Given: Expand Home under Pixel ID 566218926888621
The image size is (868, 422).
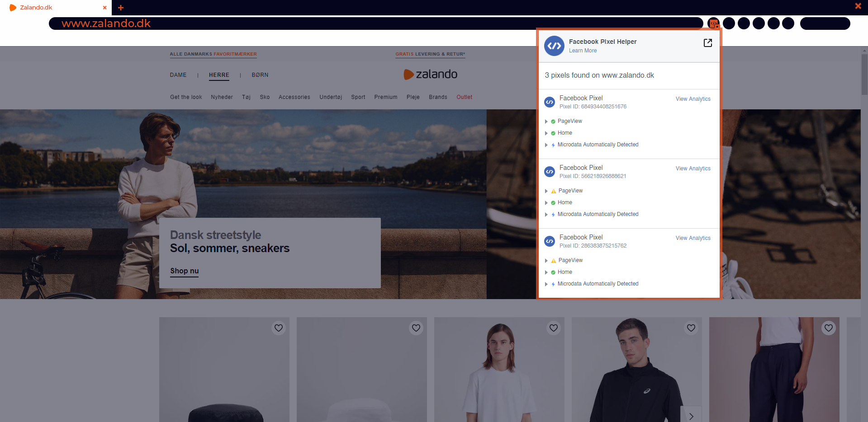Looking at the screenshot, I should 546,203.
